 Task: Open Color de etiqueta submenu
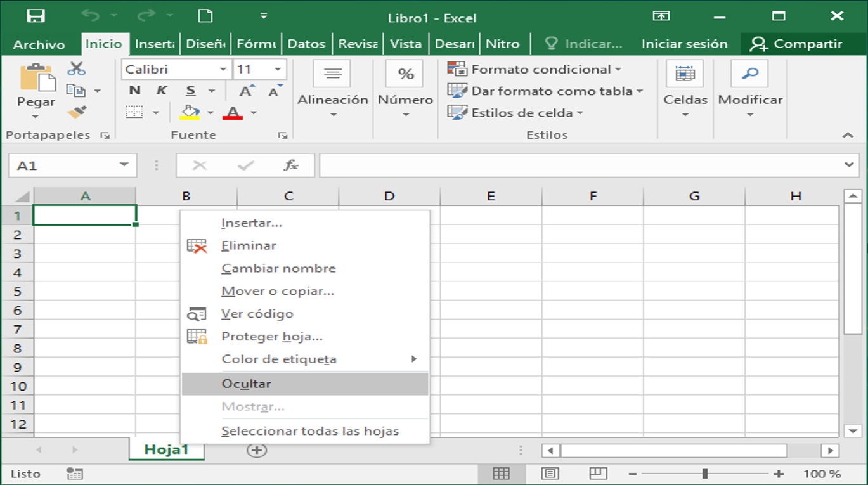[x=305, y=359]
